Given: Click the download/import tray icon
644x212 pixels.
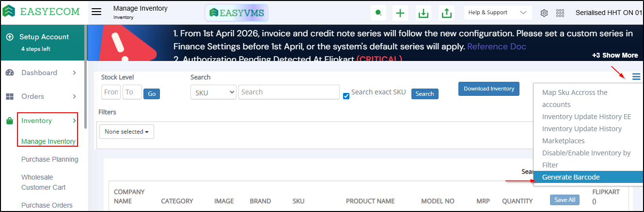Looking at the screenshot, I should pyautogui.click(x=424, y=13).
